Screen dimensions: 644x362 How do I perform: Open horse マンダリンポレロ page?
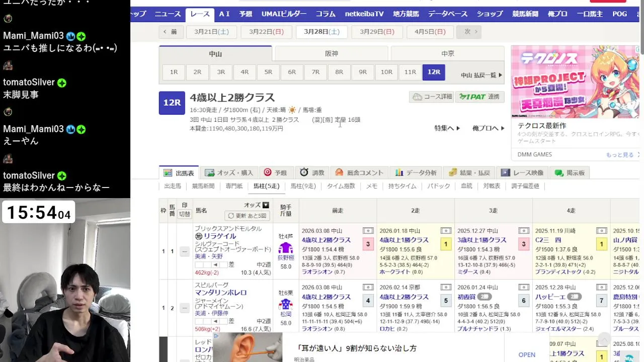pos(220,293)
